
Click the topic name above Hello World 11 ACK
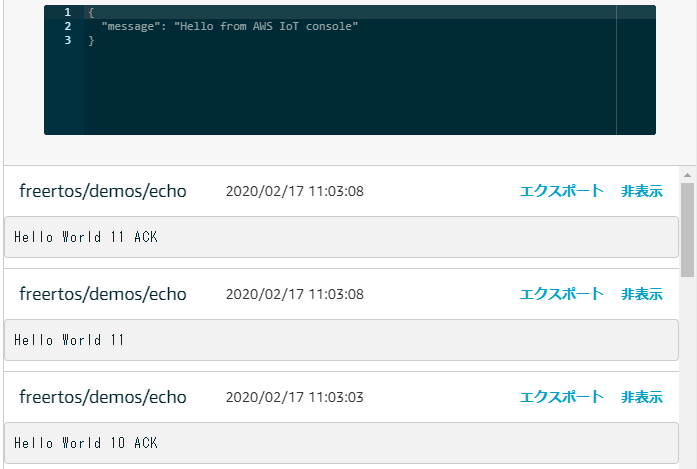tap(103, 191)
